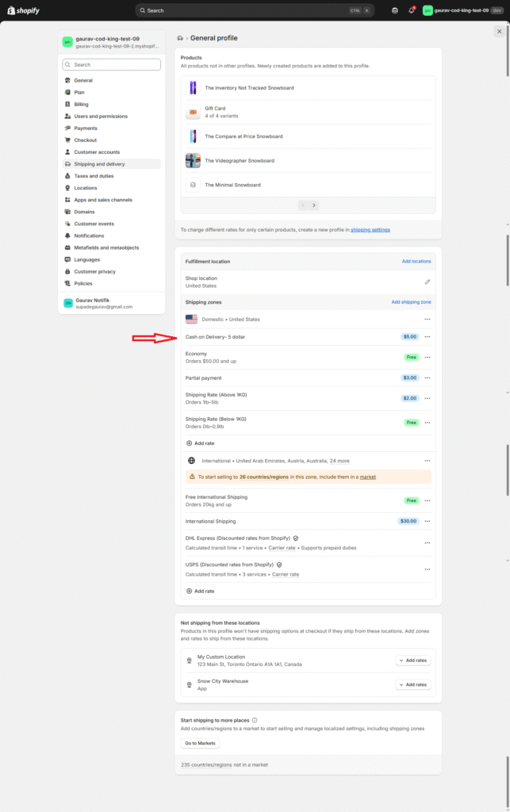Expand Add rates for Snow City Warehouse
This screenshot has width=510, height=812.
(412, 684)
